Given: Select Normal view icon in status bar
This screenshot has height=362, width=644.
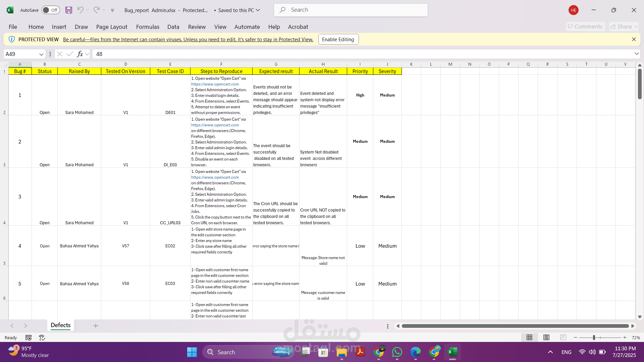Looking at the screenshot, I should pyautogui.click(x=529, y=338).
